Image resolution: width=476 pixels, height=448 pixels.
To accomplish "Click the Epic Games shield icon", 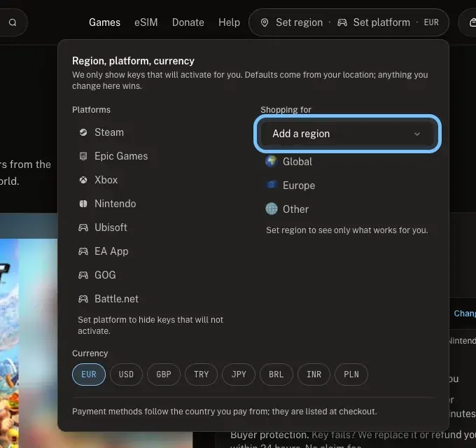I will pyautogui.click(x=83, y=156).
